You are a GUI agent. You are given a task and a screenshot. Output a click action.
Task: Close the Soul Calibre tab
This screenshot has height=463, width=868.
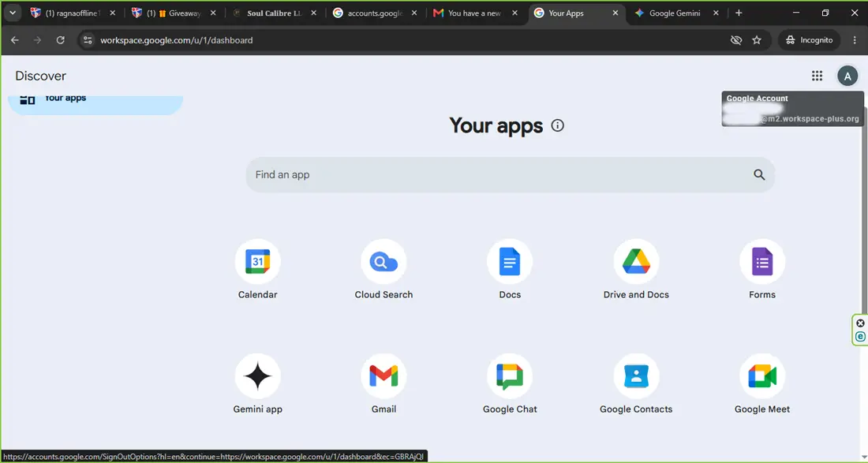313,13
